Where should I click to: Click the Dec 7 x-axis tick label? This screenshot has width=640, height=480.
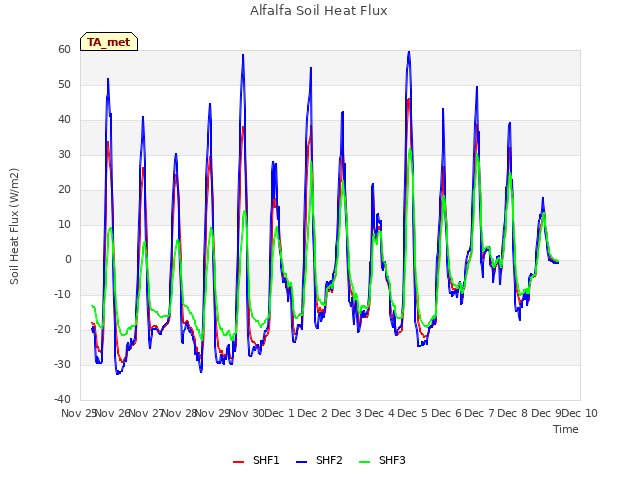480,413
